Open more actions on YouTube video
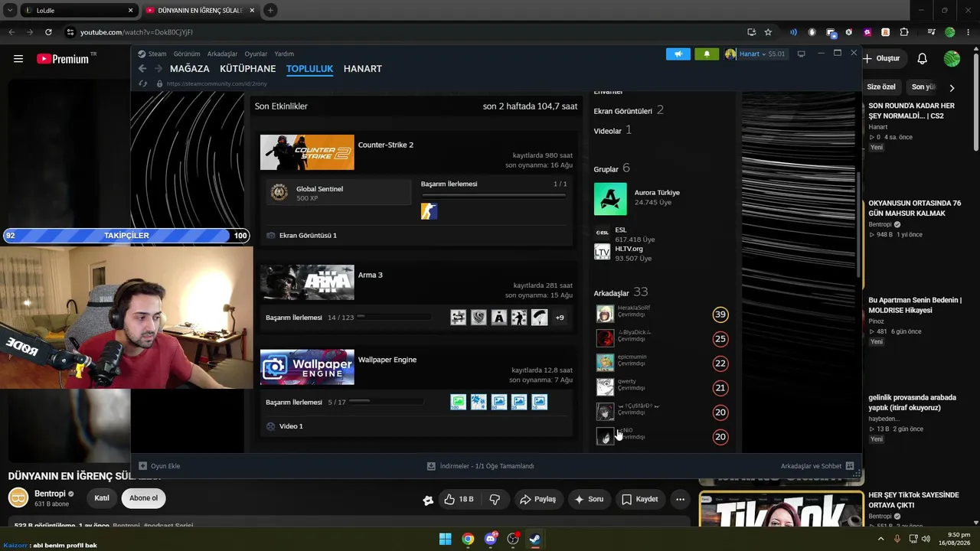Screen dimensions: 980x551 pos(680,499)
